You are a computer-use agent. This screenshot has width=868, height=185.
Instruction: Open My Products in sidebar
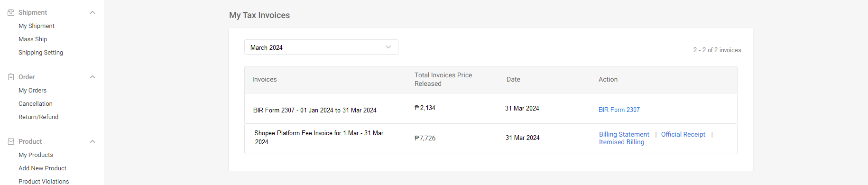coord(36,155)
